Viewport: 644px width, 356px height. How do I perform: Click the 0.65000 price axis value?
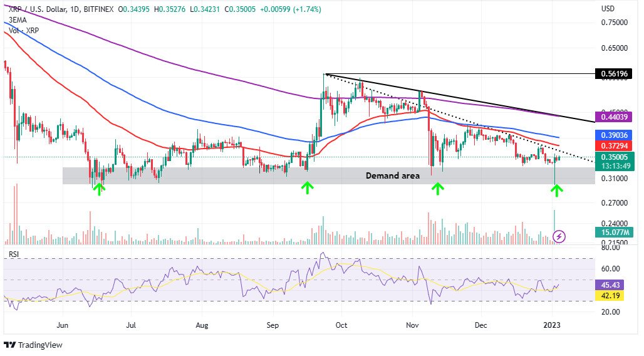[x=614, y=48]
